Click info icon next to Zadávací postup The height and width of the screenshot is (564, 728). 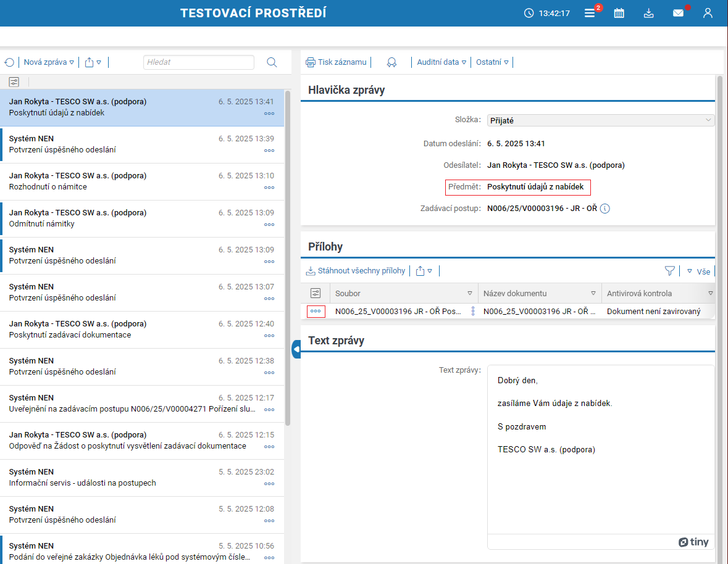605,209
